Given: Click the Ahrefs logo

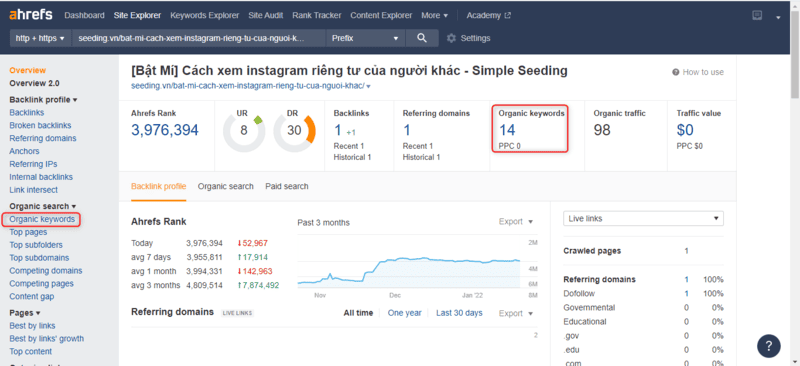Looking at the screenshot, I should pyautogui.click(x=31, y=15).
